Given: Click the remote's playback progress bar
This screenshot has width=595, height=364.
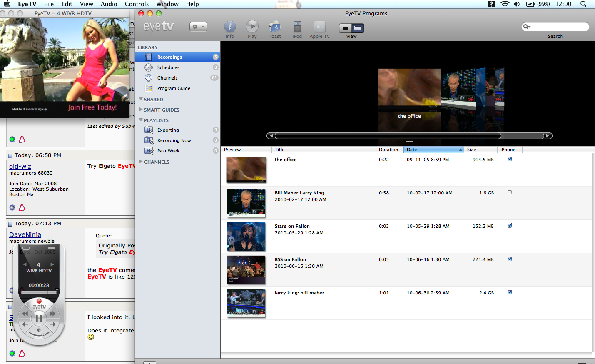Looking at the screenshot, I should pos(39,292).
